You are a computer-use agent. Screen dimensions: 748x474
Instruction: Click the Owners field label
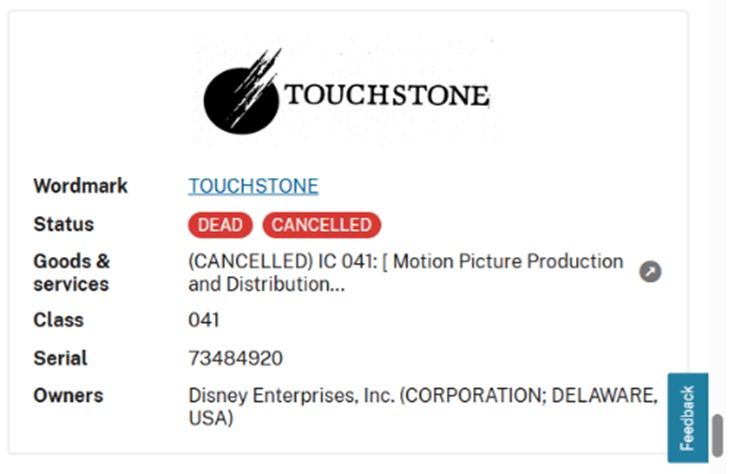[x=68, y=396]
